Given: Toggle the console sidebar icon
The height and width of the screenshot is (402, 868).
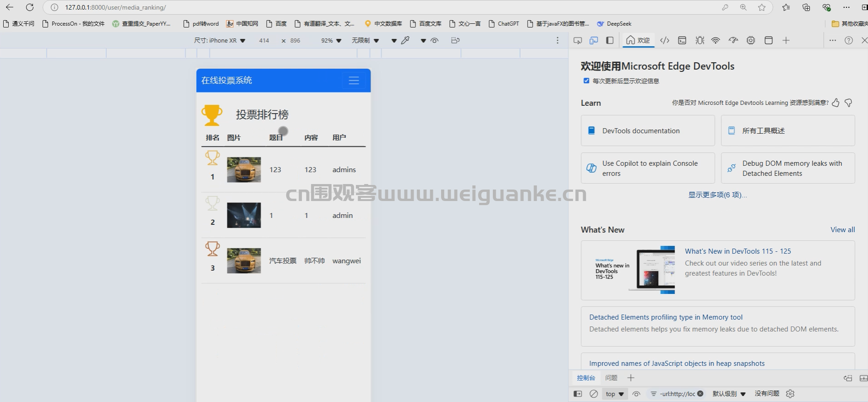Looking at the screenshot, I should (x=578, y=394).
